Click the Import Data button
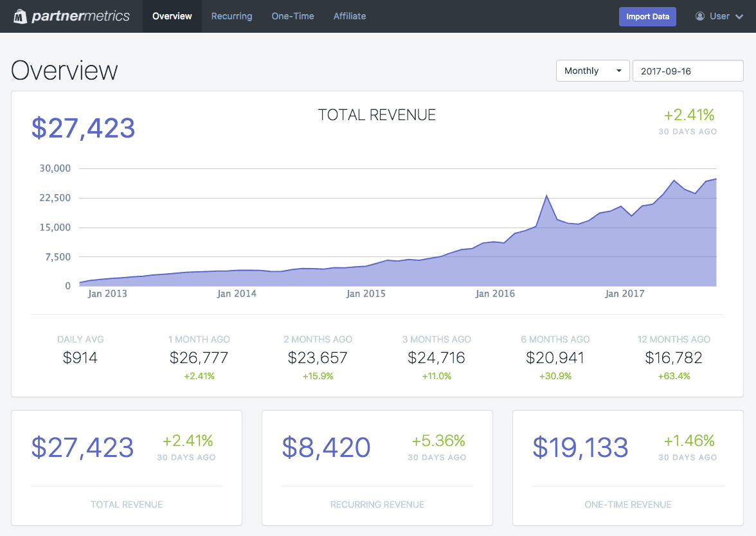This screenshot has width=756, height=536. 647,16
